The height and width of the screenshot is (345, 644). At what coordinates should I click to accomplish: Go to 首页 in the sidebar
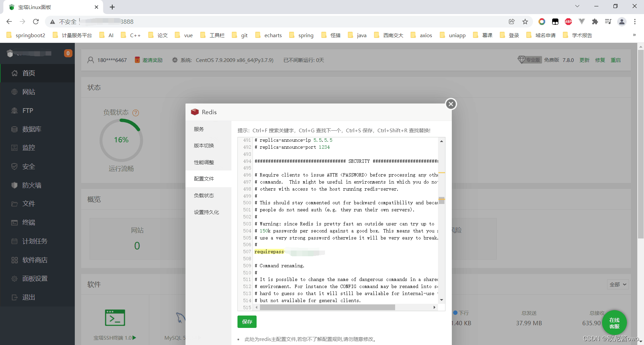click(x=37, y=73)
